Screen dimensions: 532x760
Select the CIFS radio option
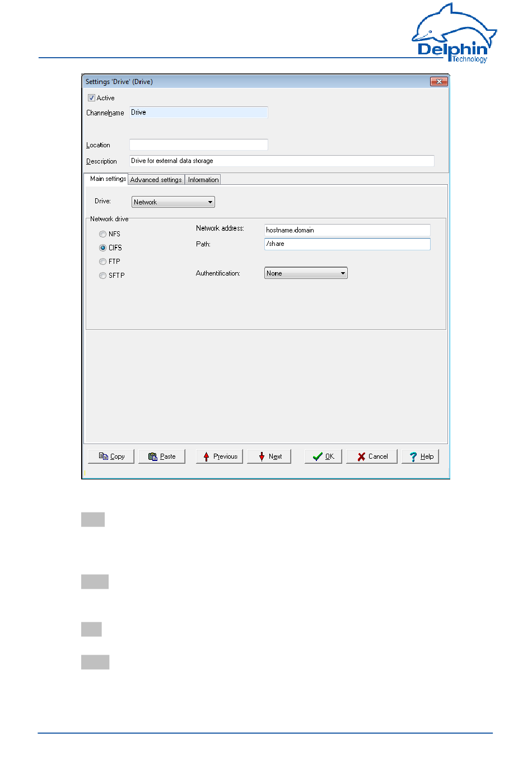point(103,248)
